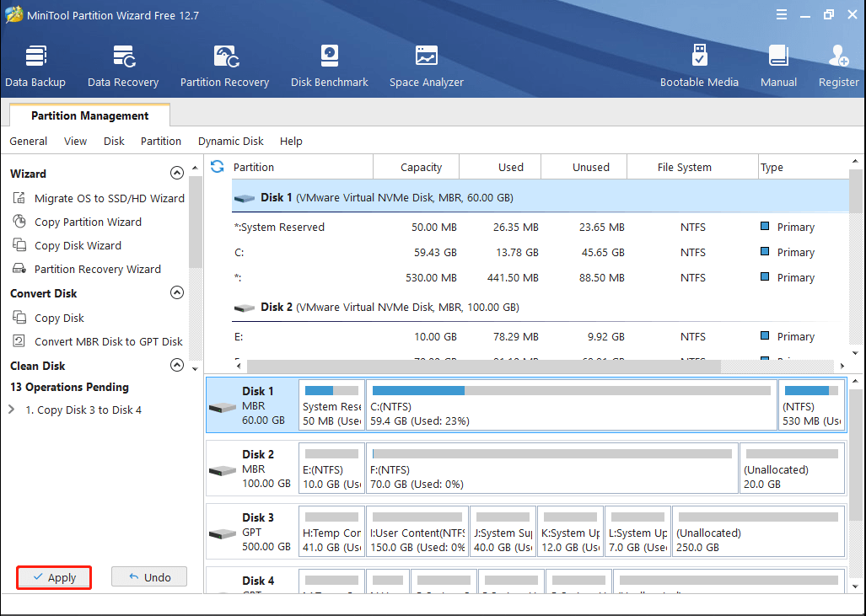
Task: Click Disk 1 header icon in partition list
Action: pos(244,198)
